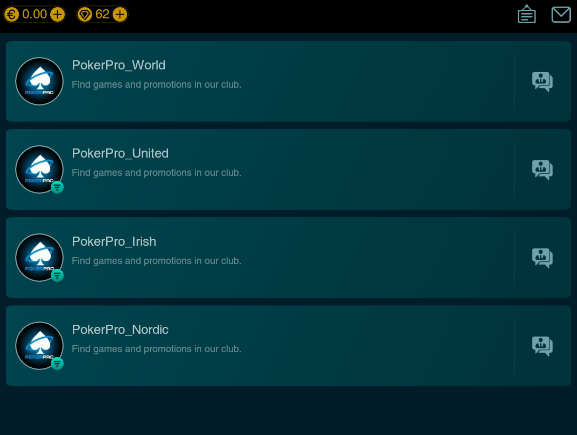Click PokerPro_Nordic green filter badge

[x=57, y=364]
